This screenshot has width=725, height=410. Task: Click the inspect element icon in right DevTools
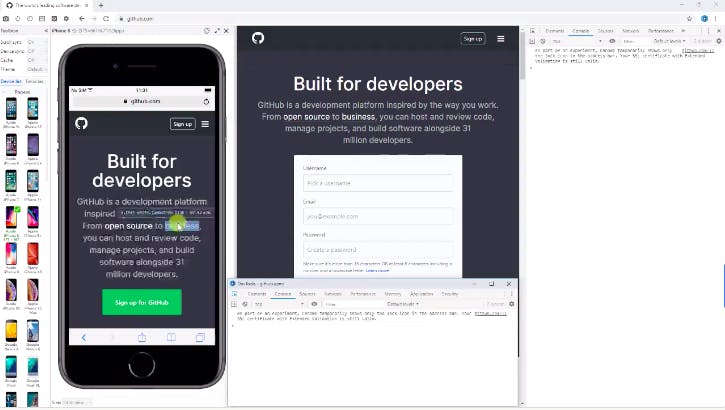pyautogui.click(x=533, y=31)
